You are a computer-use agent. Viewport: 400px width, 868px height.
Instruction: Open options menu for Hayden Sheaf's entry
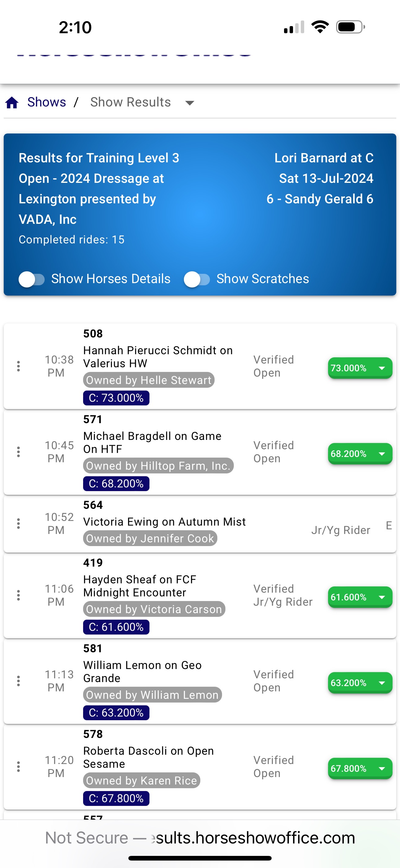pyautogui.click(x=19, y=595)
